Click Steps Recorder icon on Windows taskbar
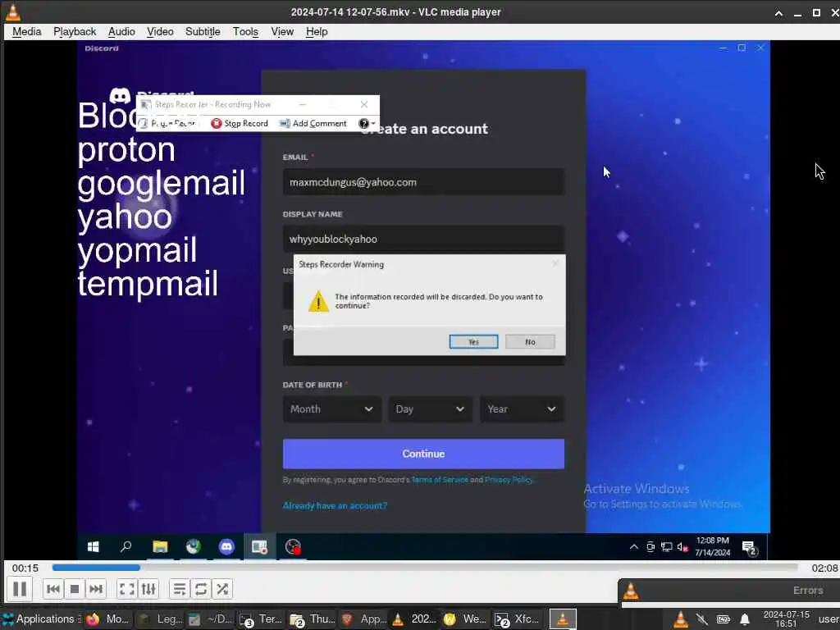This screenshot has width=840, height=630. [x=260, y=546]
